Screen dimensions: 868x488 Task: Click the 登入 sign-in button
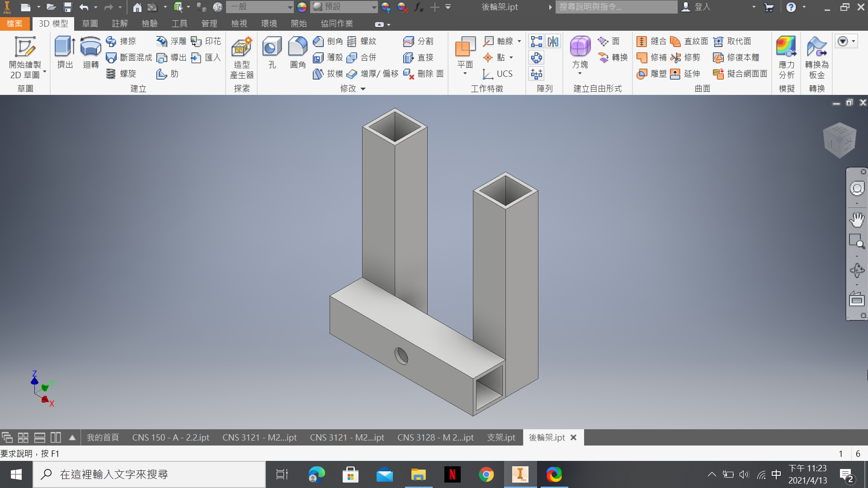coord(696,7)
